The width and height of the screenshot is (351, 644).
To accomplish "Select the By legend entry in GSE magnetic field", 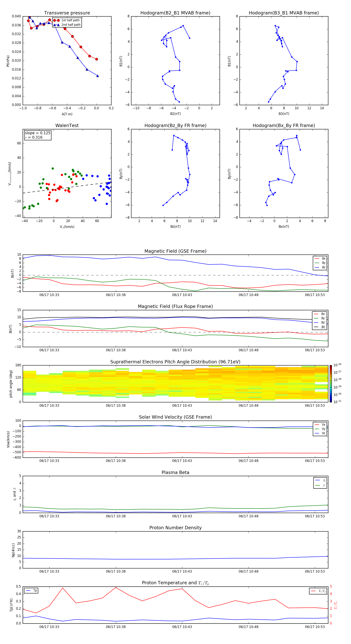I will click(x=320, y=263).
